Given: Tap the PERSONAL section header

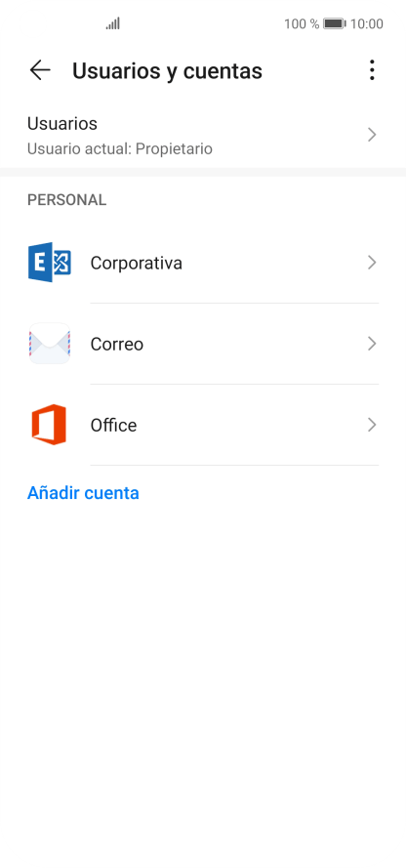Looking at the screenshot, I should [67, 200].
